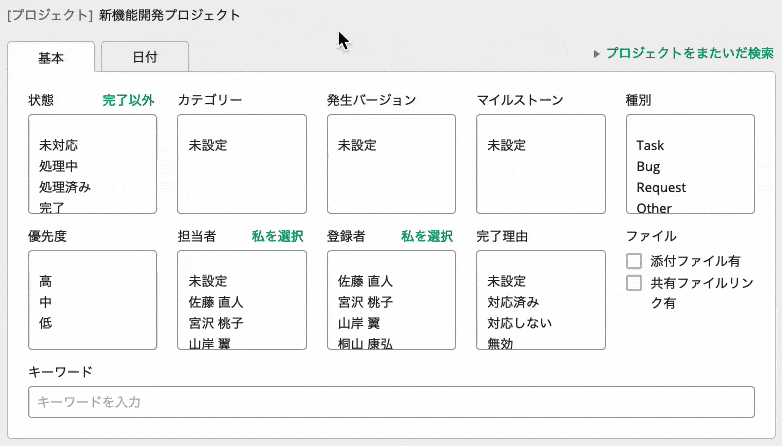Click 私を選択 next to 担当者

[277, 236]
